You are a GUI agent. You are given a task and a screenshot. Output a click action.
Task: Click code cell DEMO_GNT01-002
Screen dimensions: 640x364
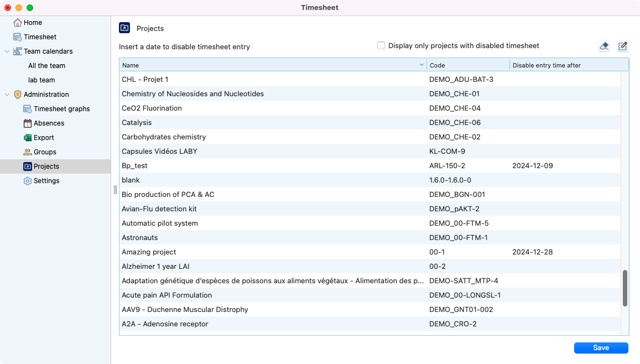click(461, 310)
